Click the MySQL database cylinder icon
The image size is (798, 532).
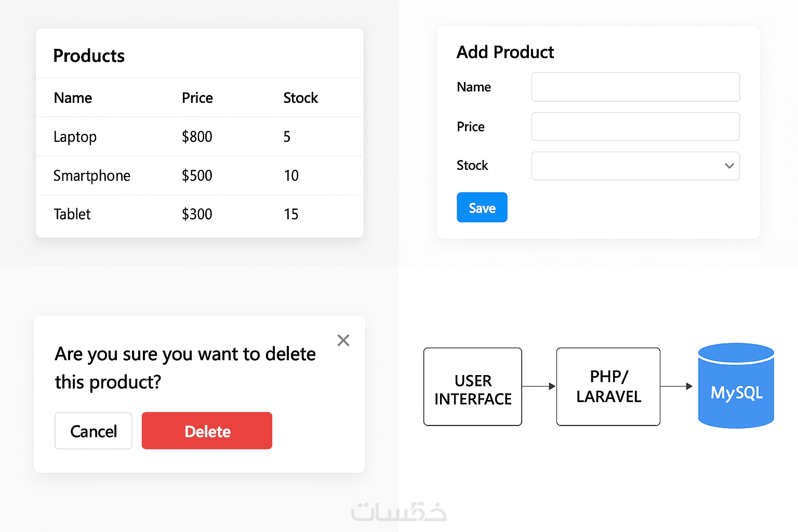tap(736, 386)
